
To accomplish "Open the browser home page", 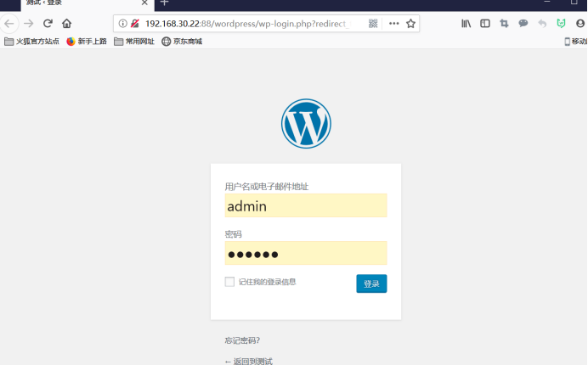I will (67, 24).
